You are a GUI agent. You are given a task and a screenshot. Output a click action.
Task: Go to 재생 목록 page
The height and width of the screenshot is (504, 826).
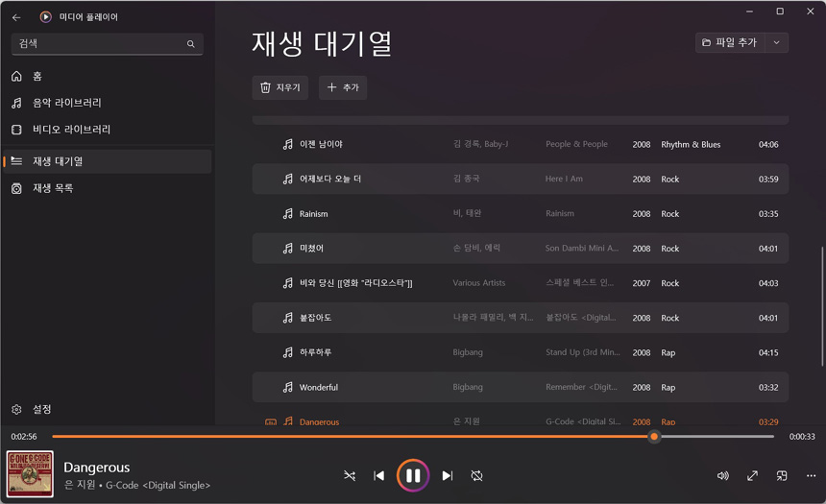click(53, 188)
